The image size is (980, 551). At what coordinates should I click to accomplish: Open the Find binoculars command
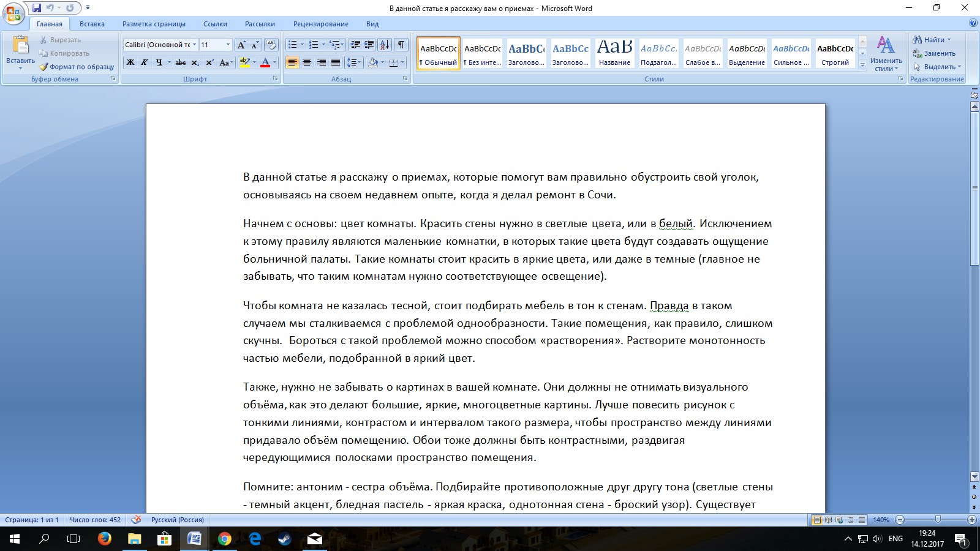point(931,40)
